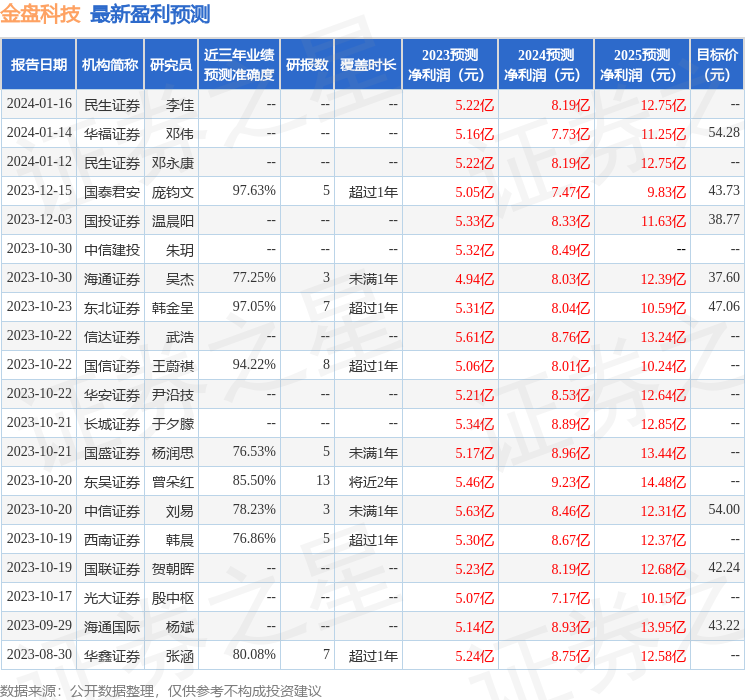The width and height of the screenshot is (745, 700).
Task: Select 国泰君安 institution cell
Action: (112, 192)
